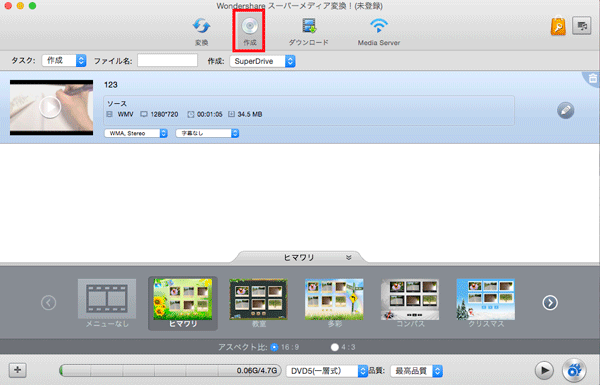Viewport: 600px width, 385px height.
Task: Click the video title 123
Action: tap(111, 85)
